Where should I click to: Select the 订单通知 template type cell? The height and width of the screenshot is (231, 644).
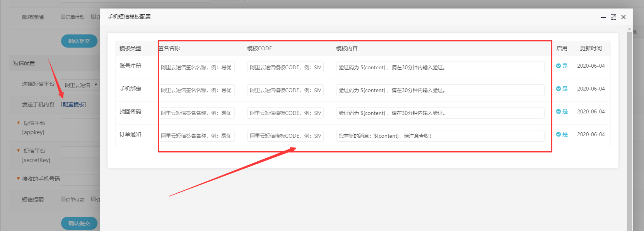tap(130, 134)
